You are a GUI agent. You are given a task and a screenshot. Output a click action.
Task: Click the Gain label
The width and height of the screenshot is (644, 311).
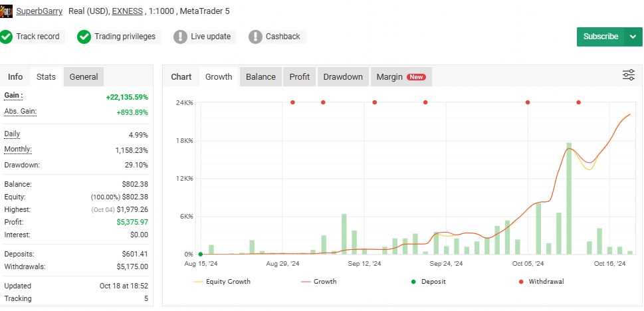[x=13, y=96]
